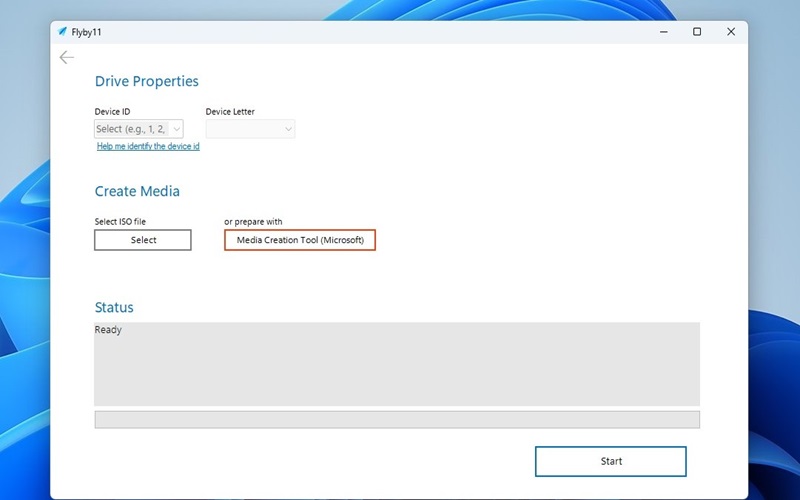Click the Flyby11 title text
Viewport: 800px width, 500px height.
pyautogui.click(x=86, y=32)
